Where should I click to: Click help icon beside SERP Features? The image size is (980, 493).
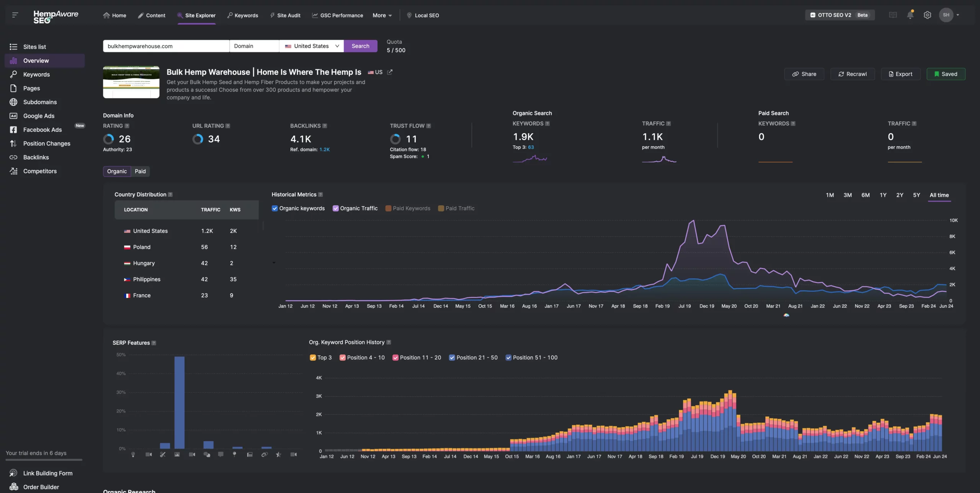click(154, 343)
